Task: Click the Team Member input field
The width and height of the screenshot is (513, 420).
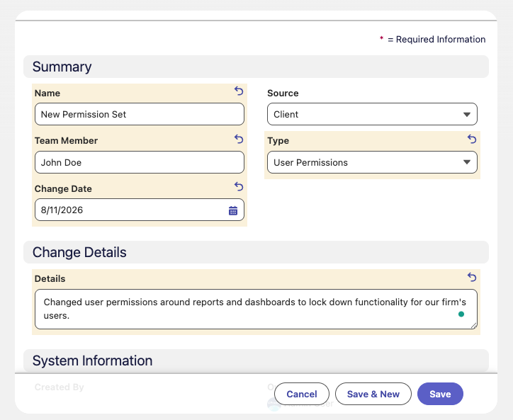Action: coord(140,162)
